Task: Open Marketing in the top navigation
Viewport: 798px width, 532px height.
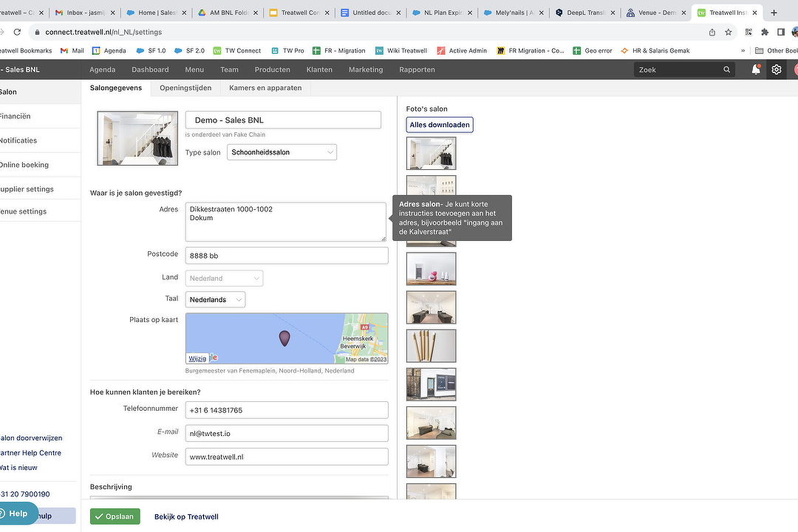Action: click(366, 69)
